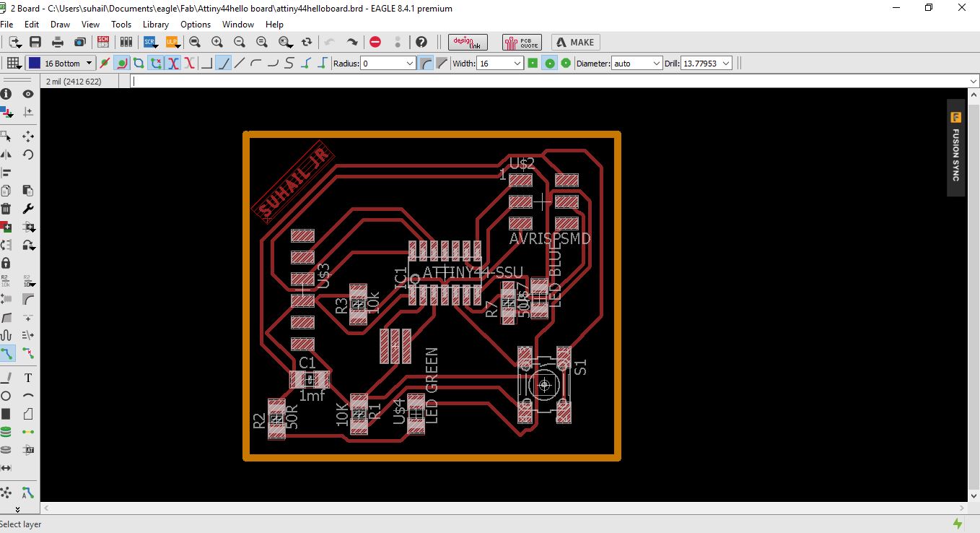The width and height of the screenshot is (980, 533).
Task: Click the Print icon
Action: (58, 43)
